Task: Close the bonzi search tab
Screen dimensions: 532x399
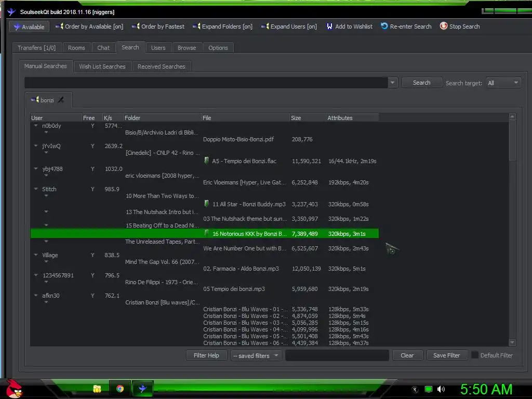Action: coord(61,100)
